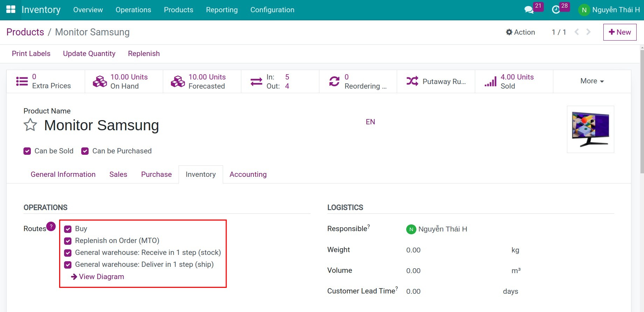Open the apps grid menu icon

click(11, 9)
